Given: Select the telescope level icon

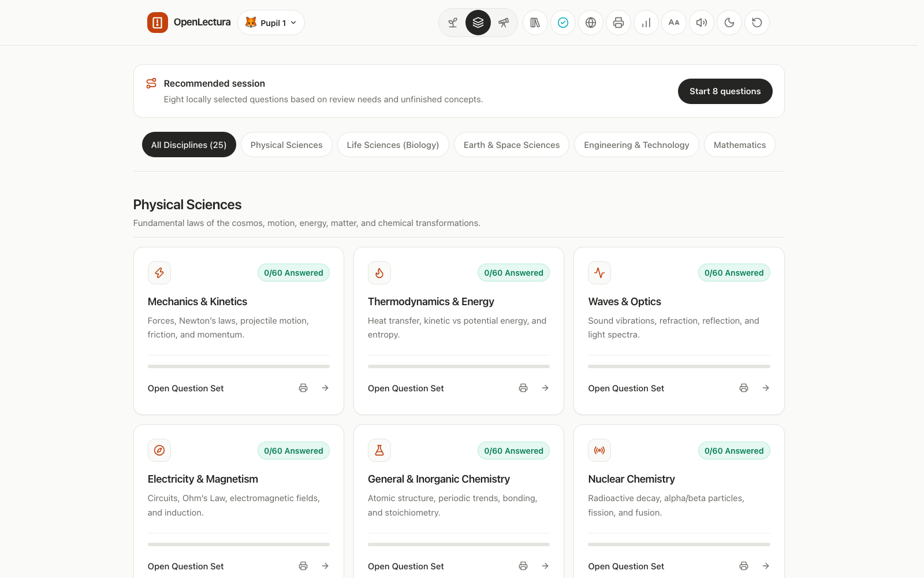Looking at the screenshot, I should (x=504, y=23).
